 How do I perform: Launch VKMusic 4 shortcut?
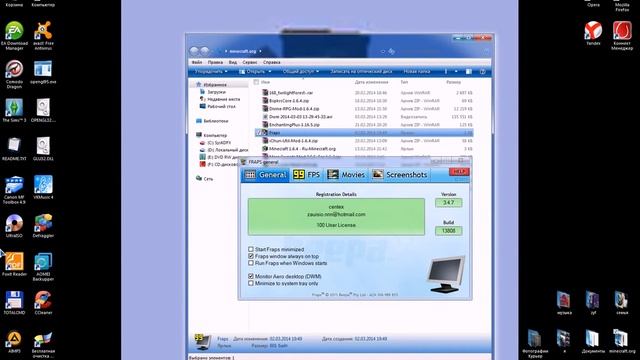(43, 187)
